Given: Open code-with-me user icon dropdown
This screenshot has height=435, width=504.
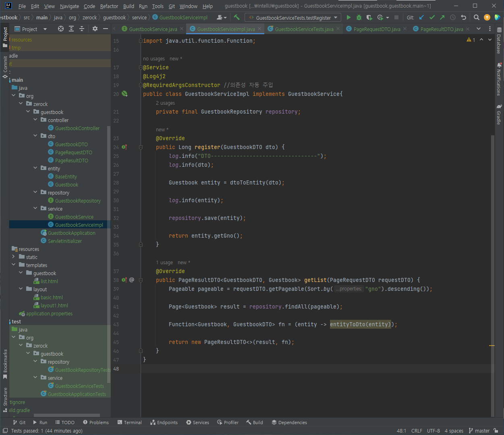Looking at the screenshot, I should (x=221, y=17).
